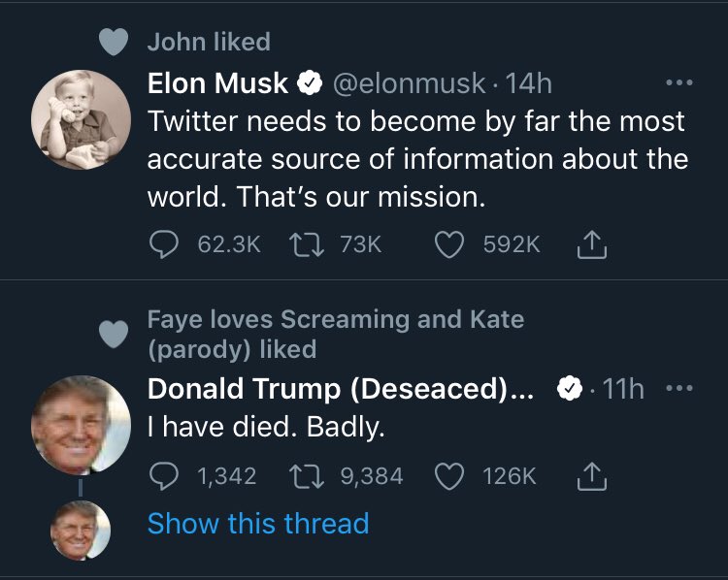This screenshot has width=728, height=580.
Task: Reply to Elon Musk's tweet
Action: point(162,245)
